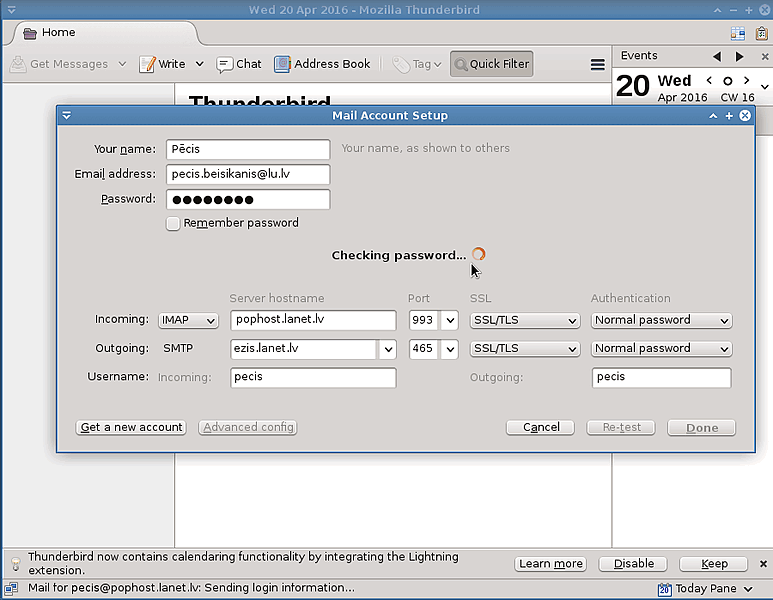Click the Re-test button

(x=621, y=427)
